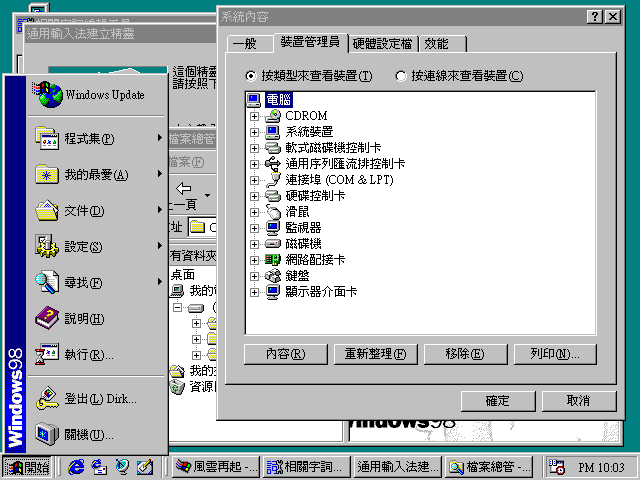Click the Outlook Express quick launch icon
640x480 pixels.
[99, 467]
